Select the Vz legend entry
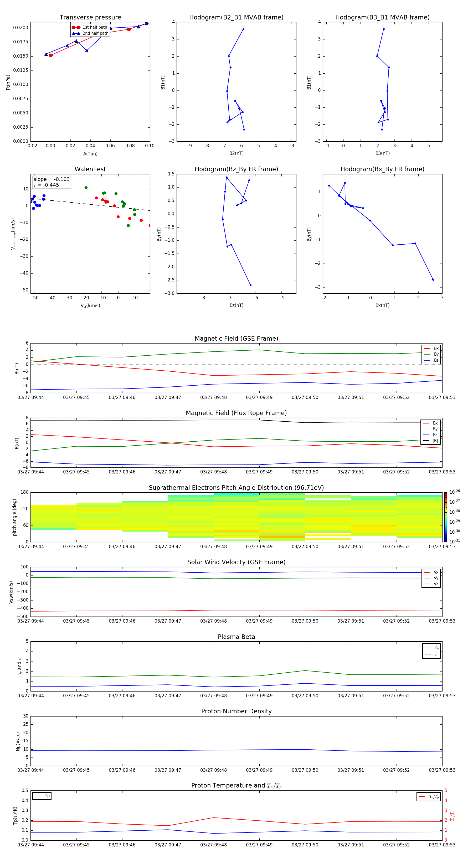The image size is (473, 868). pos(431,584)
